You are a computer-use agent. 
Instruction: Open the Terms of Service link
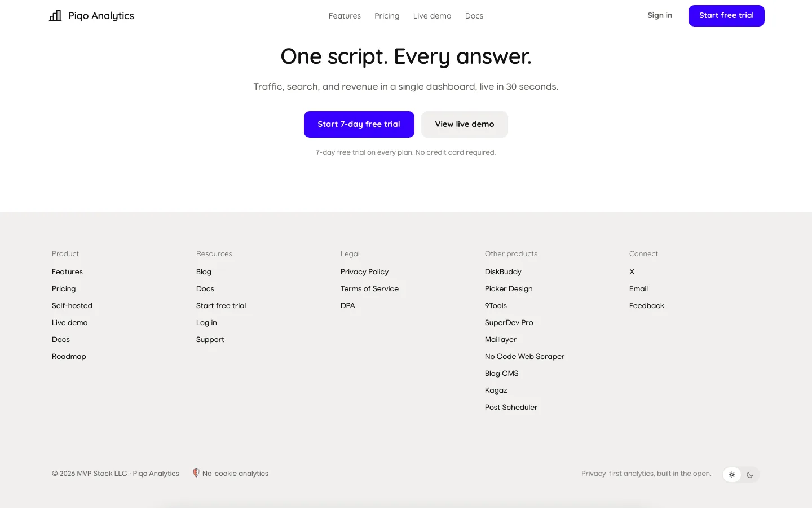tap(369, 288)
